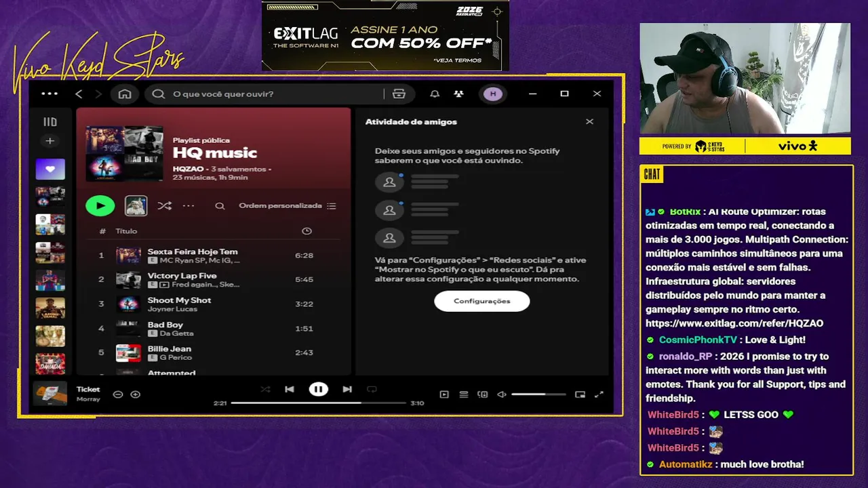Open now-playing song title 'Ticket'
Image resolution: width=868 pixels, height=488 pixels.
[88, 389]
